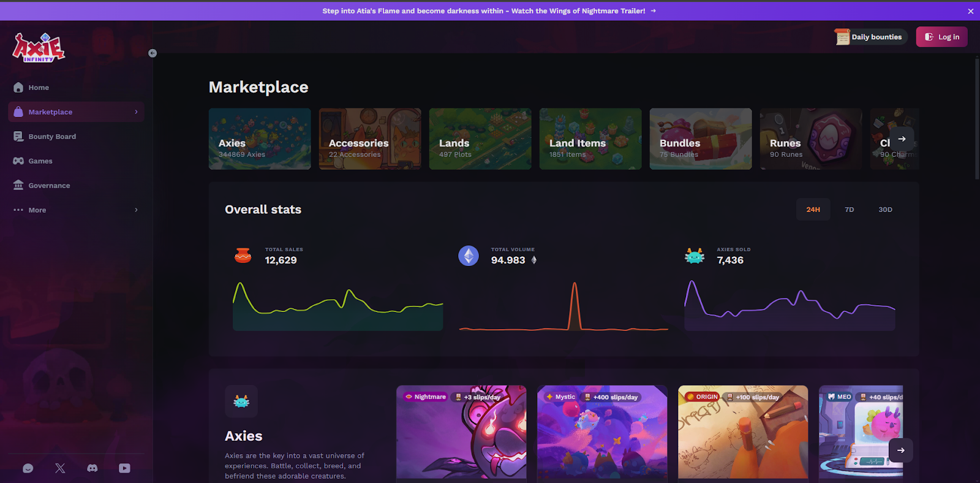Click the +100 slips/day badge

[x=753, y=397]
